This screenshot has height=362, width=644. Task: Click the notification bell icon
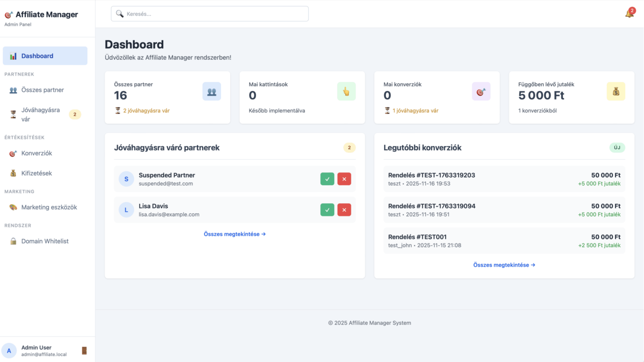pos(629,14)
